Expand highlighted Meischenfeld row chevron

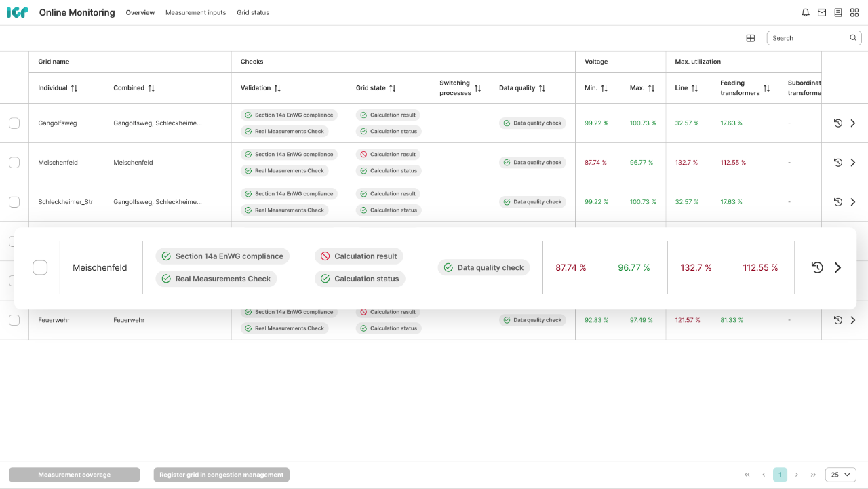click(837, 268)
